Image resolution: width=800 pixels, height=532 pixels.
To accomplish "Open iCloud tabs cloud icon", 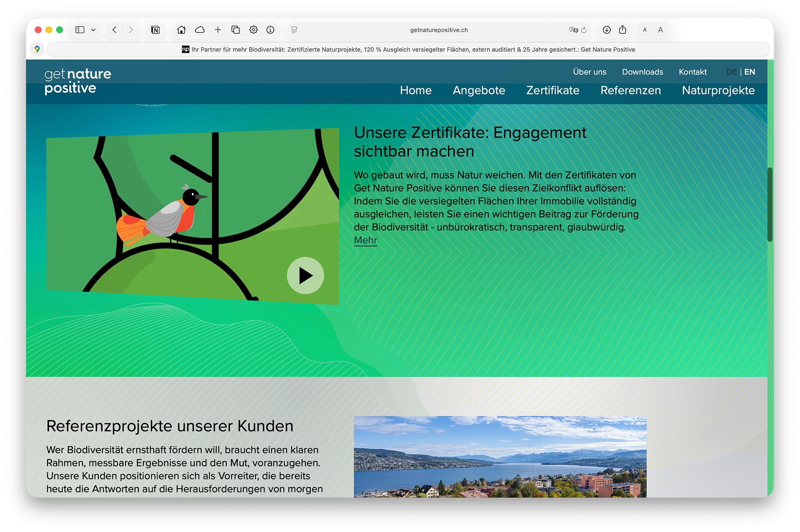I will pyautogui.click(x=200, y=30).
